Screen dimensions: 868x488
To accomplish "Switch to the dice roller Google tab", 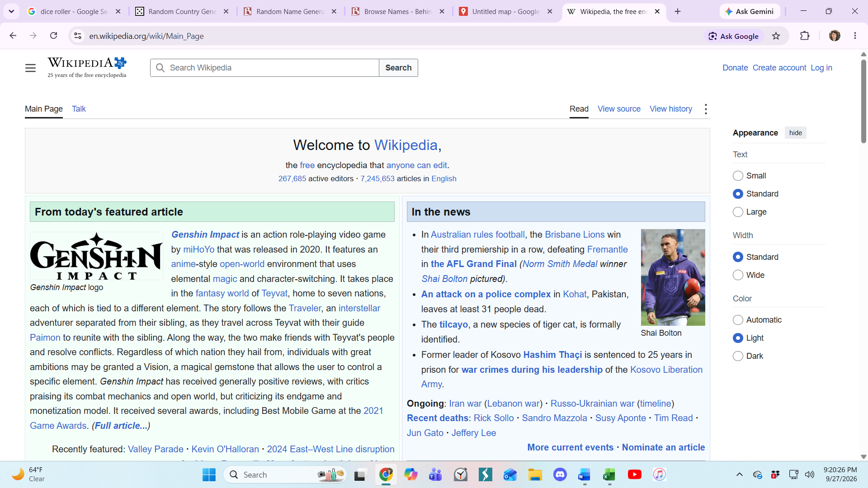I will [75, 11].
